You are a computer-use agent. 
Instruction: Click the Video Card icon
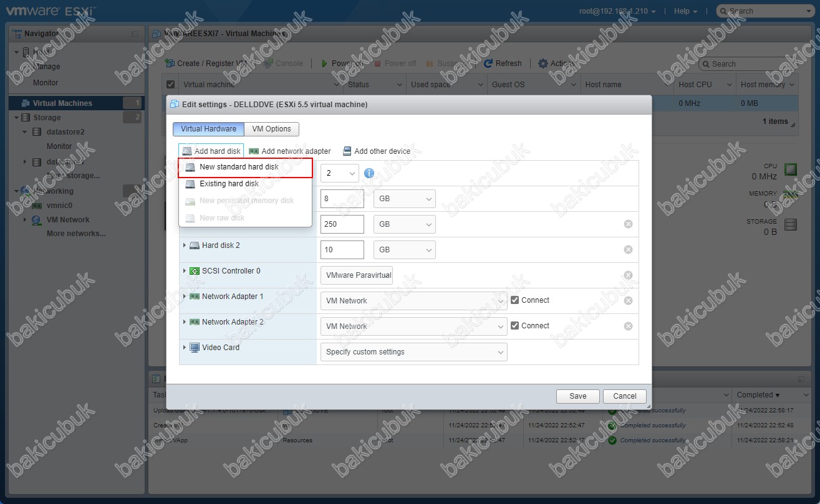[x=195, y=348]
